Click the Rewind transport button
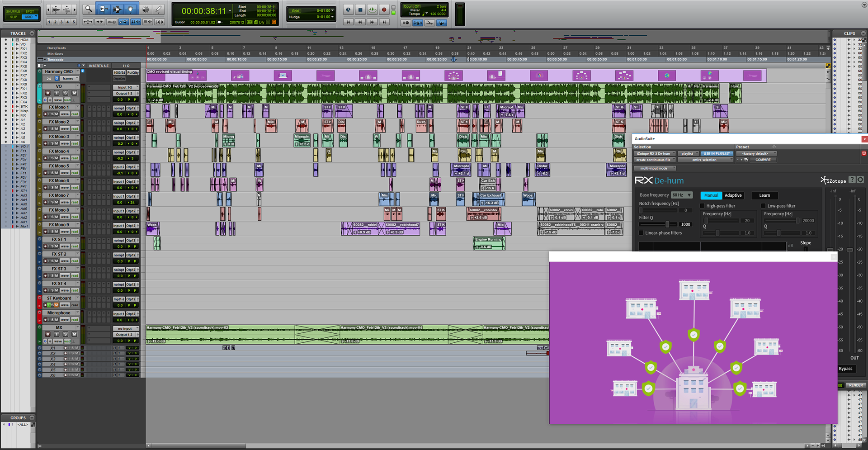This screenshot has height=450, width=868. [x=360, y=22]
